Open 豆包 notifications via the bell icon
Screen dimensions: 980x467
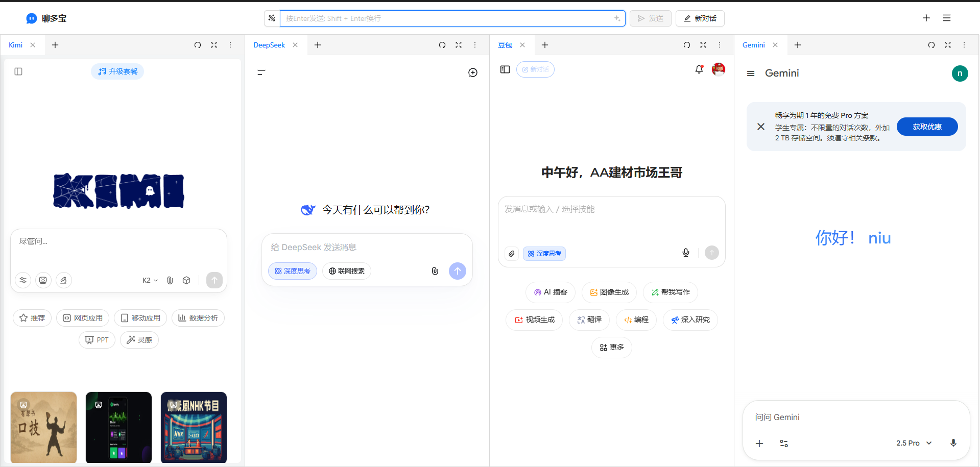(699, 69)
